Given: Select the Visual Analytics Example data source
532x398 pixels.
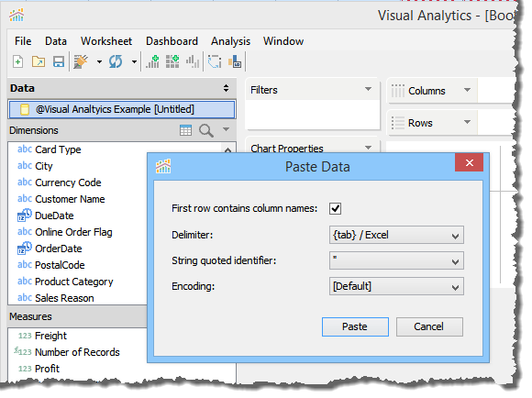Looking at the screenshot, I should [121, 109].
